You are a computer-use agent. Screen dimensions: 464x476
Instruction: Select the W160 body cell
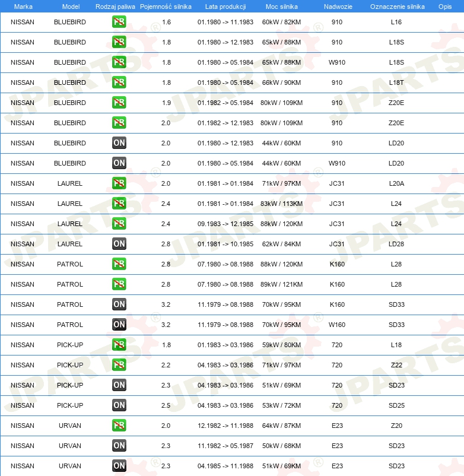point(337,325)
